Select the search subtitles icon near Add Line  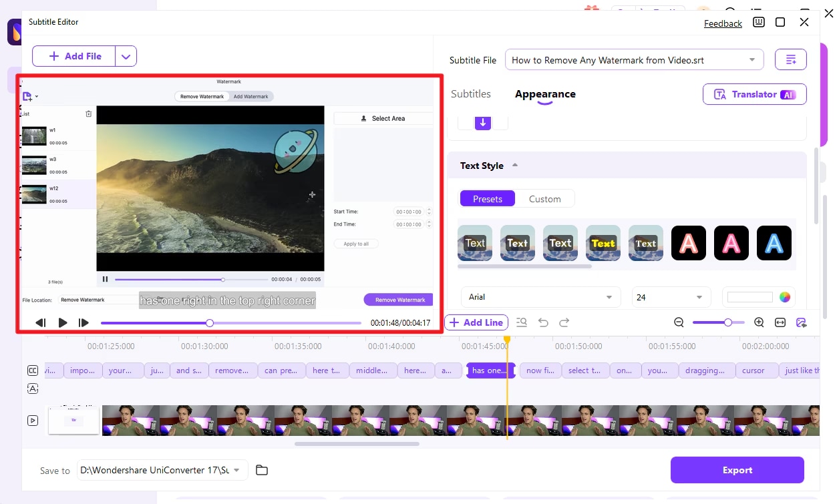(522, 322)
